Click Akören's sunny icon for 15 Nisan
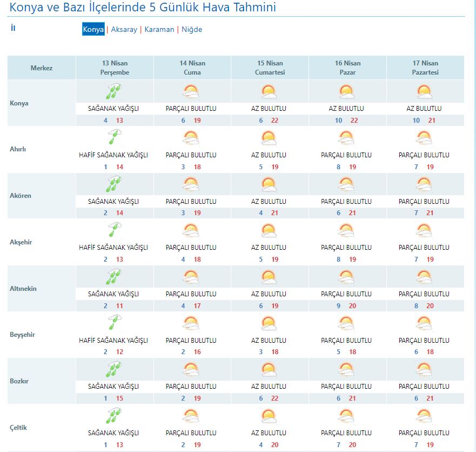Screen dimensions: 476x452 pyautogui.click(x=269, y=184)
